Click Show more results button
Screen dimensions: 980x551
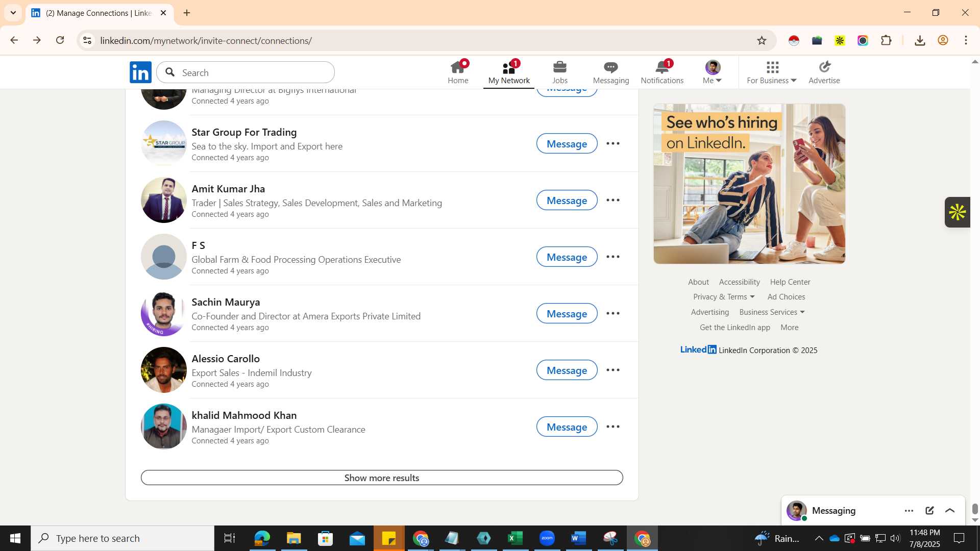[x=382, y=478]
